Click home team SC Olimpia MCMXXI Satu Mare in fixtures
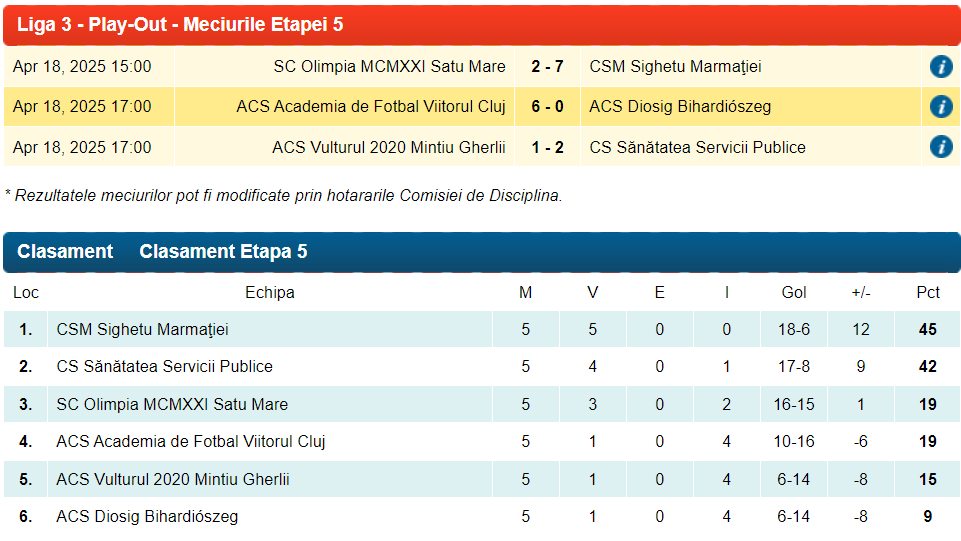 tap(389, 67)
